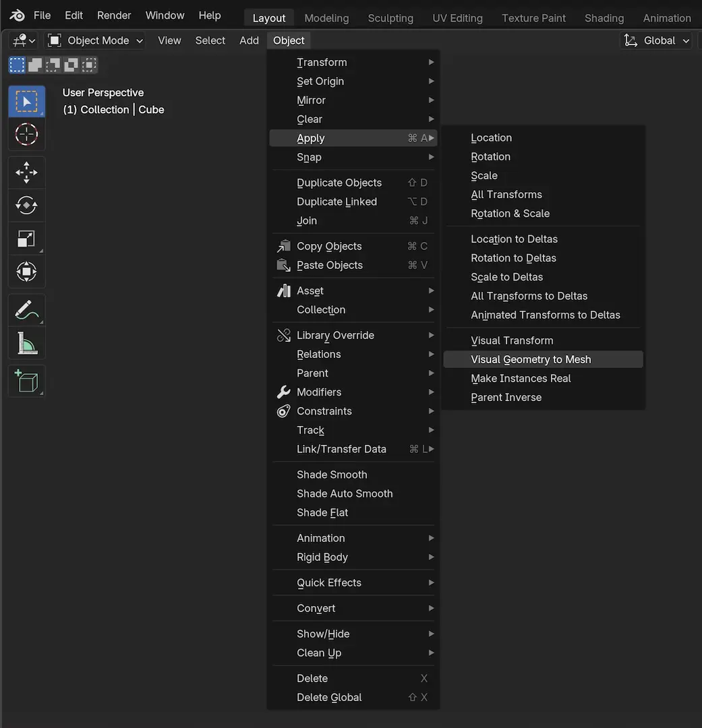Select the Move tool in the toolbar
The width and height of the screenshot is (702, 728).
(26, 173)
